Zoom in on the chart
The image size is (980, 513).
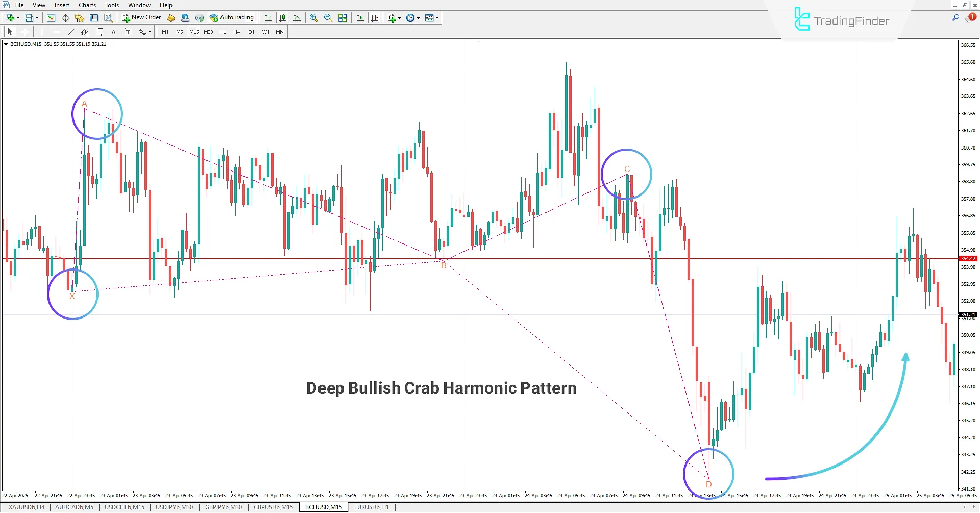pyautogui.click(x=314, y=17)
